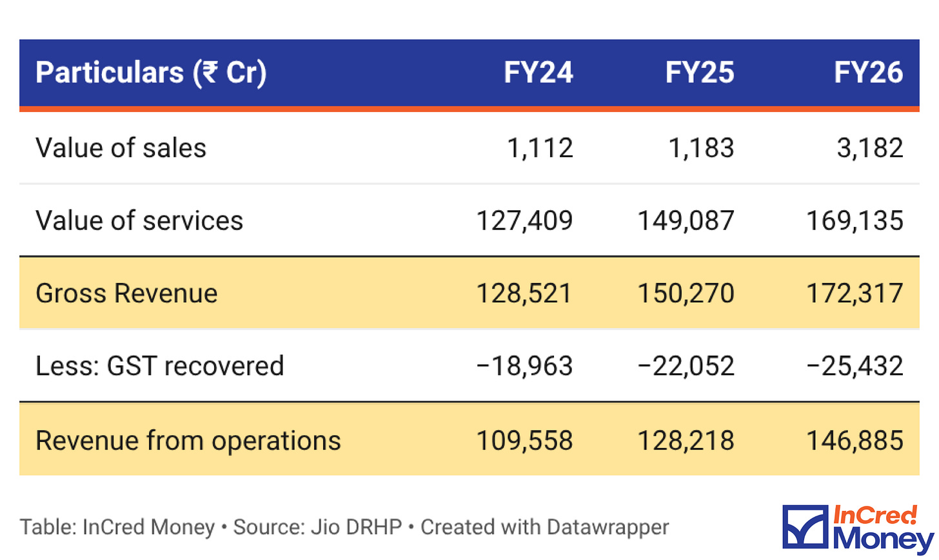Click the FY24 sales value 1,112
The height and width of the screenshot is (560, 939).
tap(540, 148)
